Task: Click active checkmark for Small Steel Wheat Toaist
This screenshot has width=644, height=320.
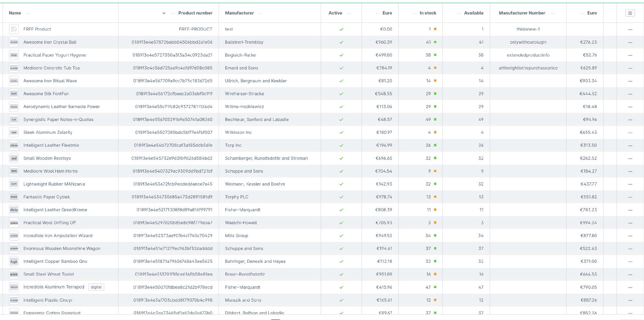Action: (x=341, y=274)
